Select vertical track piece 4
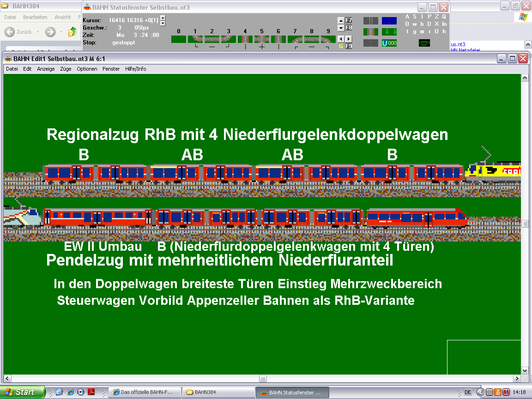Image resolution: width=532 pixels, height=399 pixels. (x=245, y=39)
